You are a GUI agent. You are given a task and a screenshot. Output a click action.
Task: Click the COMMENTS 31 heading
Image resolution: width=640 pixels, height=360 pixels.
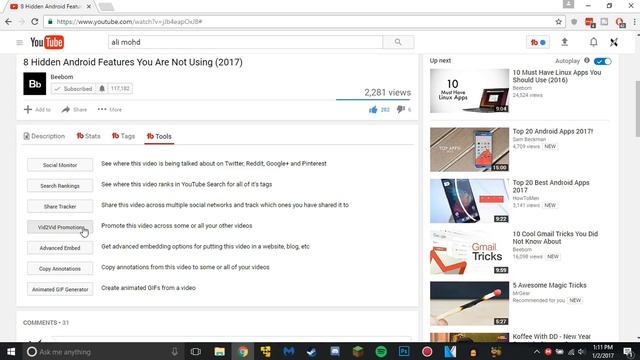46,322
